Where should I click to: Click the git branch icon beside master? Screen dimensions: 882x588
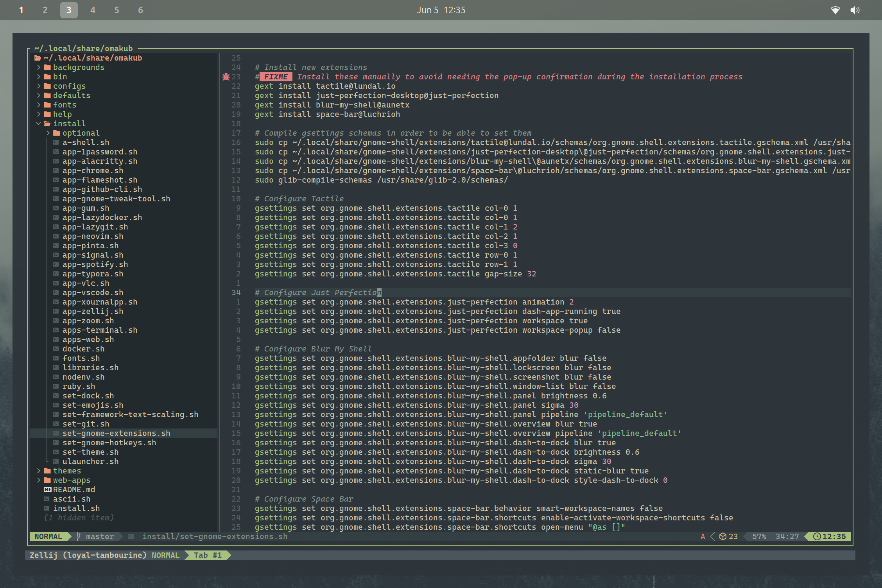(x=79, y=536)
